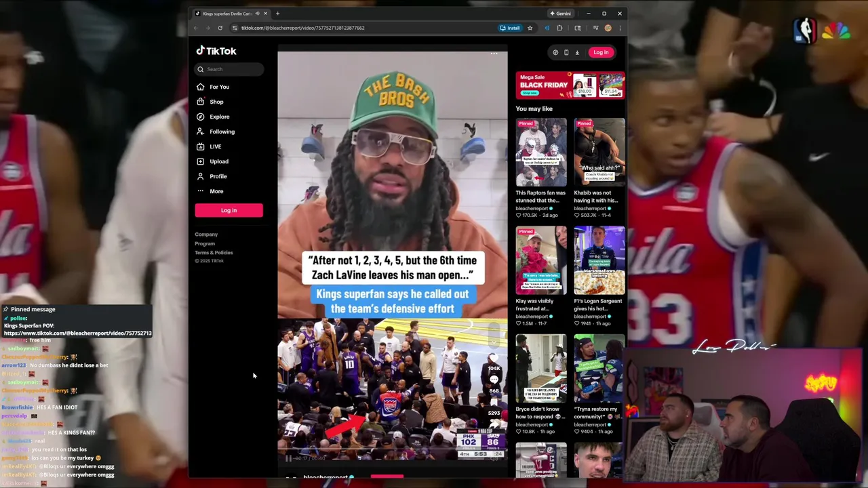The width and height of the screenshot is (868, 488).
Task: Open the Black Friday Mega Sale banner
Action: (x=570, y=85)
